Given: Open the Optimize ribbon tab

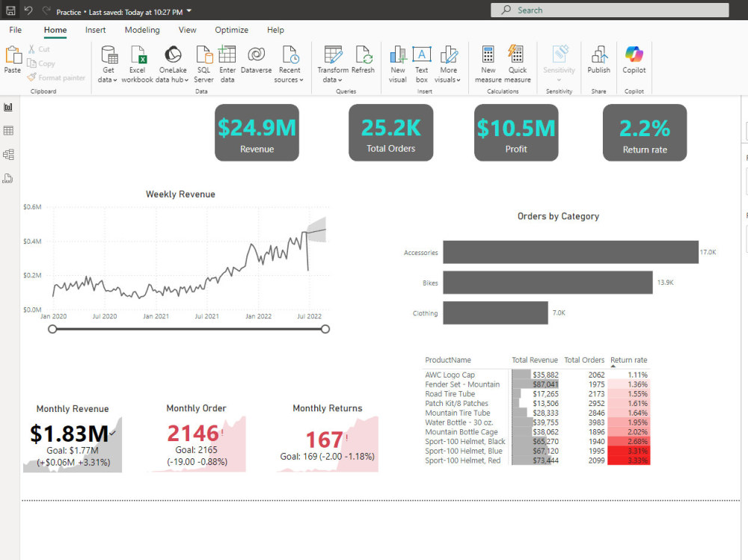Looking at the screenshot, I should [x=231, y=30].
